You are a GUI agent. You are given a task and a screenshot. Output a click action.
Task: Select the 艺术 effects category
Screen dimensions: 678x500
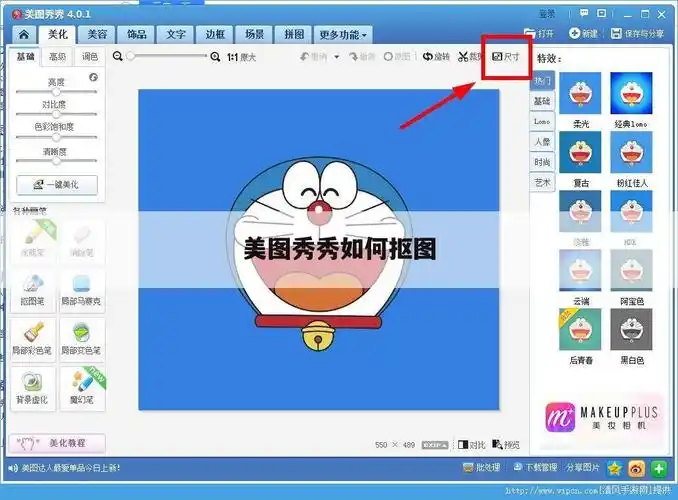(542, 183)
